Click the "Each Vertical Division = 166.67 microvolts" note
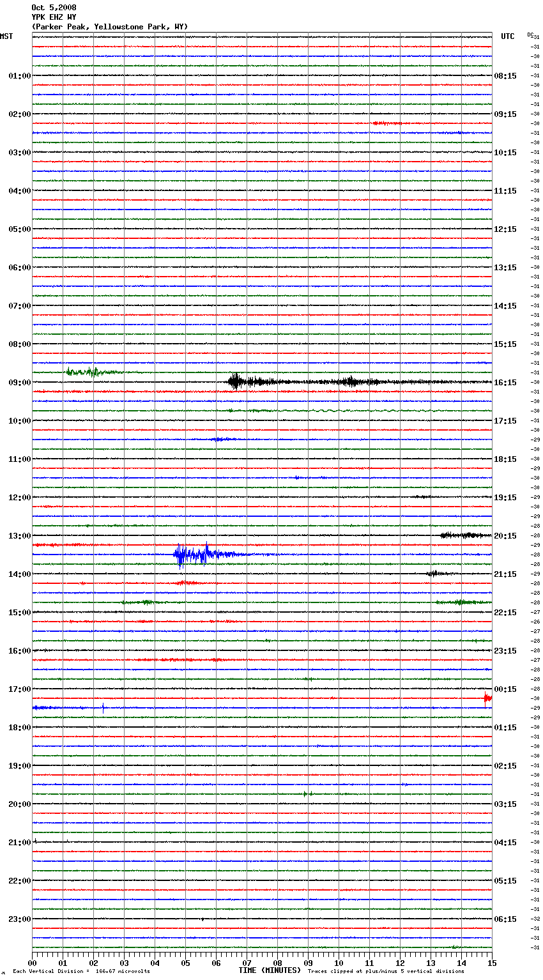Viewport: 543px width, 980px height. [x=81, y=972]
